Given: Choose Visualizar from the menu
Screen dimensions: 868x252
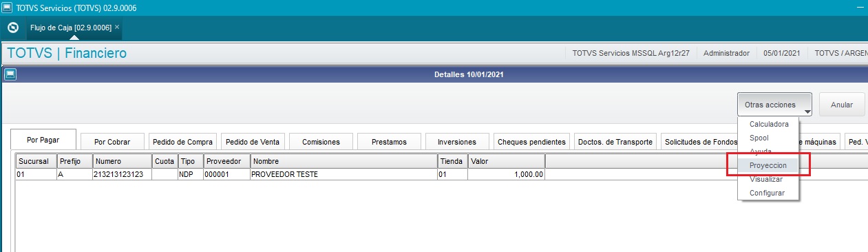Looking at the screenshot, I should (769, 179).
